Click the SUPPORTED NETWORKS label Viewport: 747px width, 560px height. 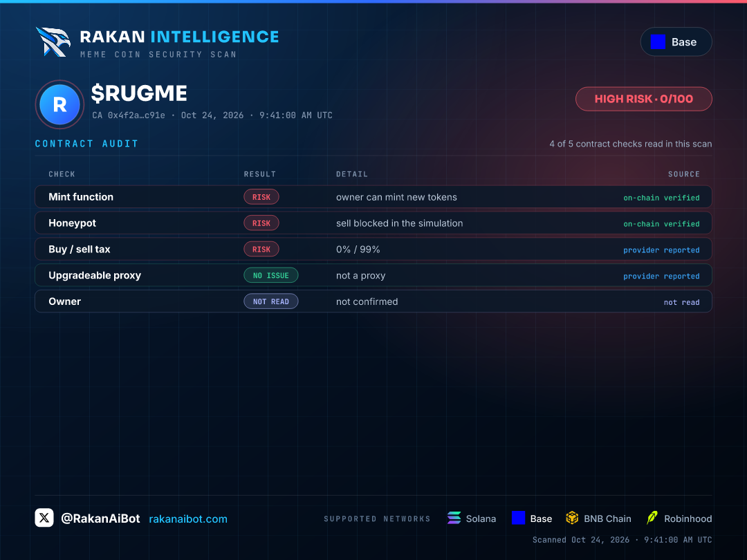click(x=378, y=519)
